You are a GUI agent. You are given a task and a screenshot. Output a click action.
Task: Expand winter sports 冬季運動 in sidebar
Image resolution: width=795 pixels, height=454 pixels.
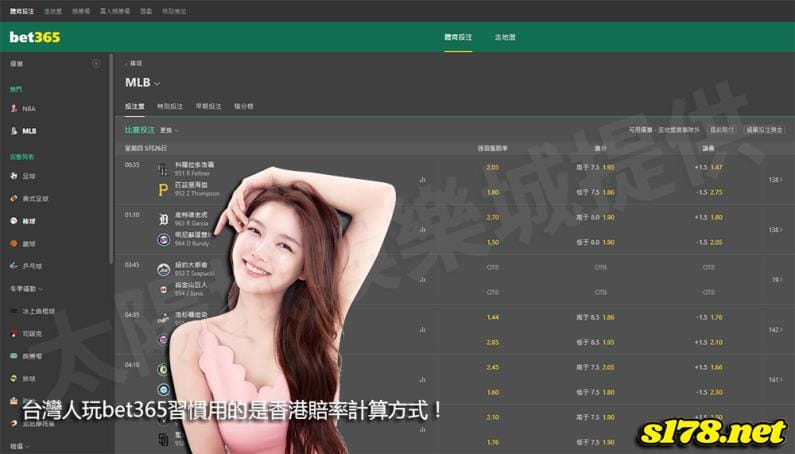[26, 289]
